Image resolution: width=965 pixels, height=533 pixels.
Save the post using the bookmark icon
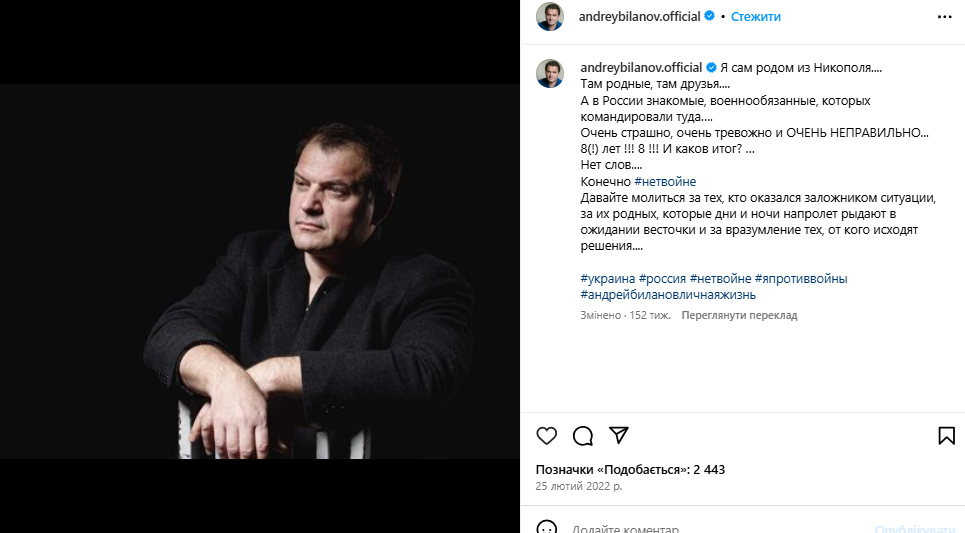pyautogui.click(x=946, y=435)
